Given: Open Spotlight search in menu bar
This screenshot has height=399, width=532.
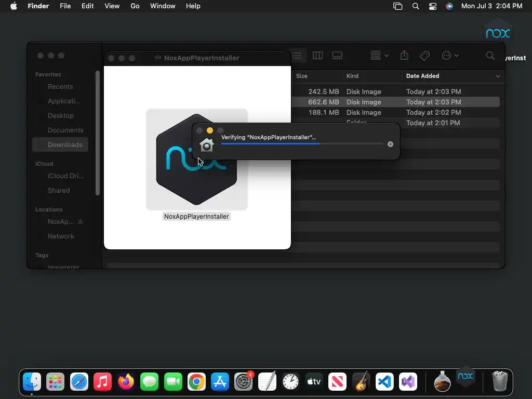Looking at the screenshot, I should [415, 6].
